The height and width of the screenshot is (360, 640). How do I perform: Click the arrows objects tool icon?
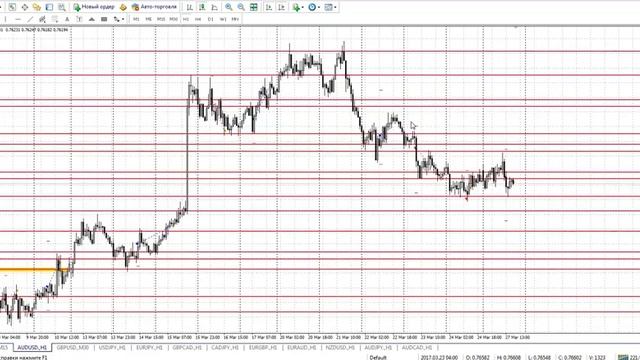click(x=116, y=19)
